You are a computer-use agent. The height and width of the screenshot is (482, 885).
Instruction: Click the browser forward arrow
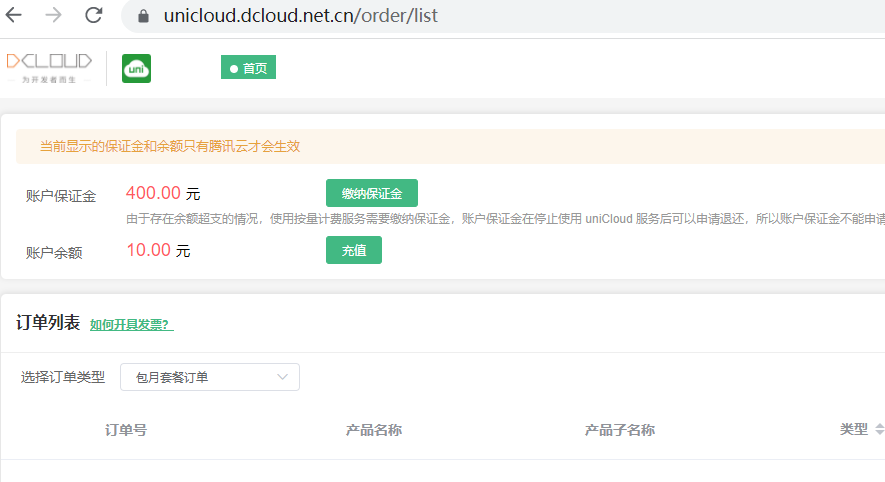[x=54, y=15]
